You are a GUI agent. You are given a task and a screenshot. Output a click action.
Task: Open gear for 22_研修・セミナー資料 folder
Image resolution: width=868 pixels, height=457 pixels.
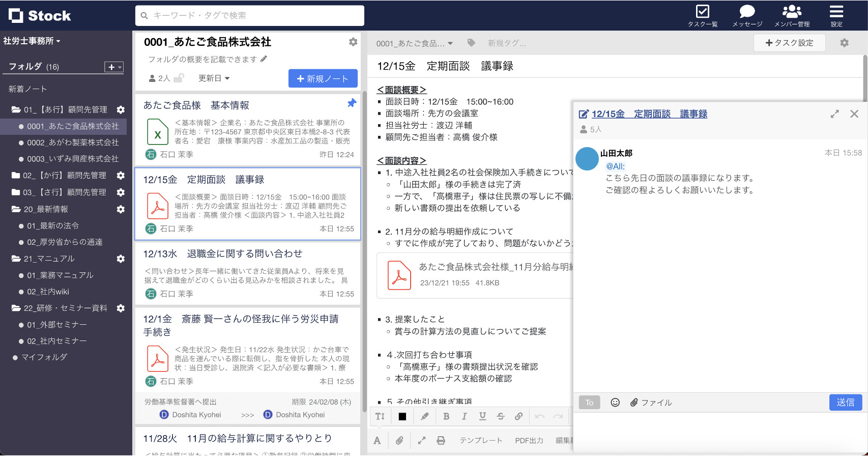coord(121,308)
